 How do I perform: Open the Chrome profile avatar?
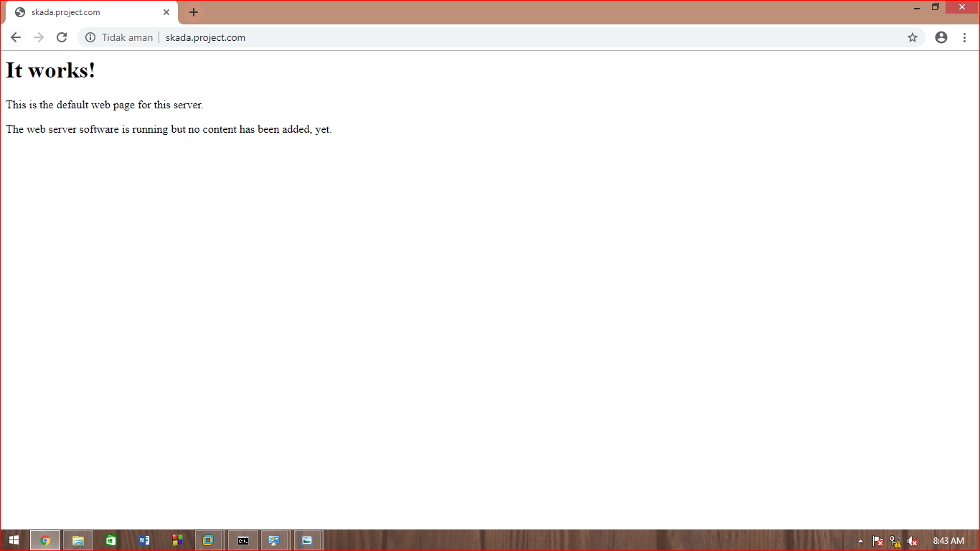pos(941,37)
